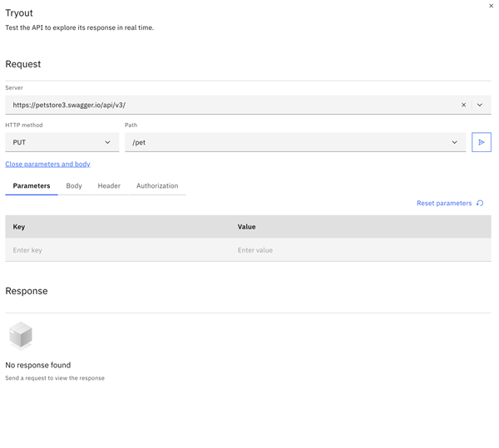
Task: Click the Value column header
Action: point(246,227)
